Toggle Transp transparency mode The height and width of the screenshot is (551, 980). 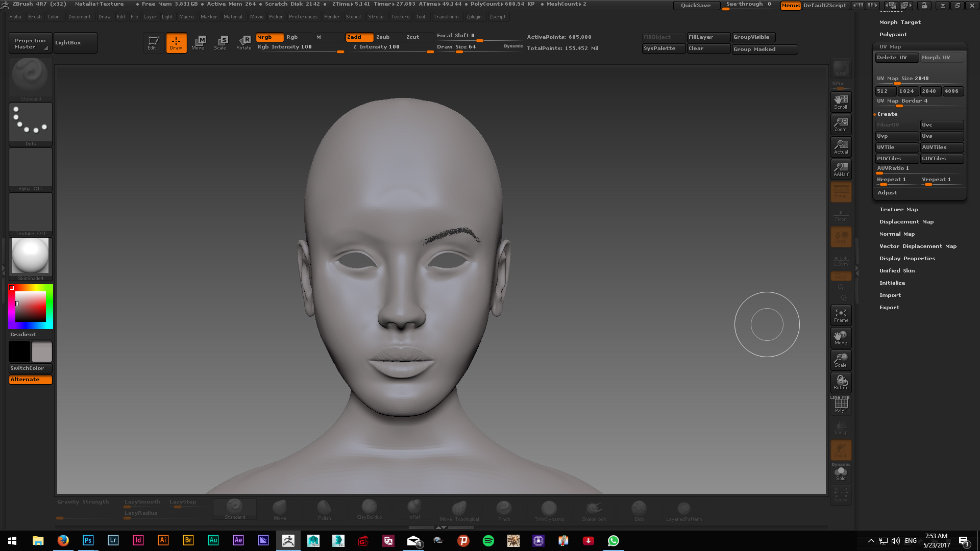[841, 428]
